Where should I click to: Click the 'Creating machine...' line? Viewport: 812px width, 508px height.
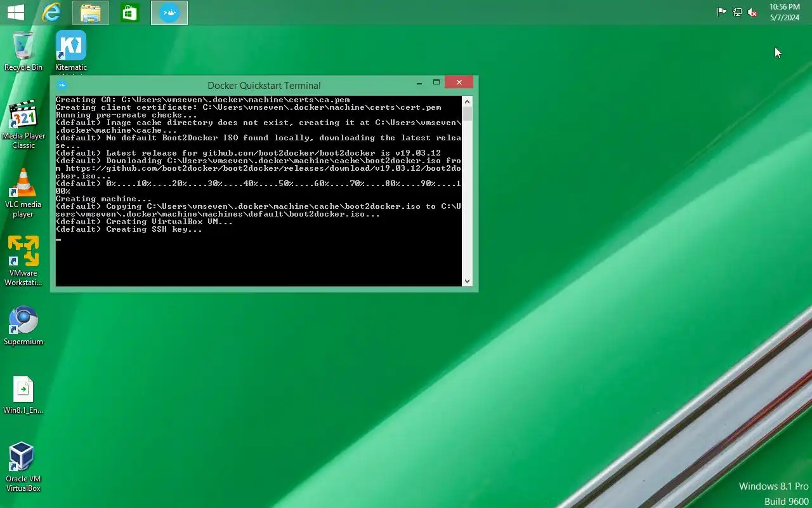point(103,199)
